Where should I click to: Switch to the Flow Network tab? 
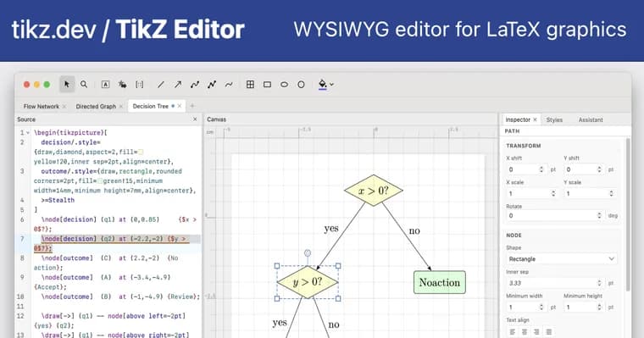point(41,107)
